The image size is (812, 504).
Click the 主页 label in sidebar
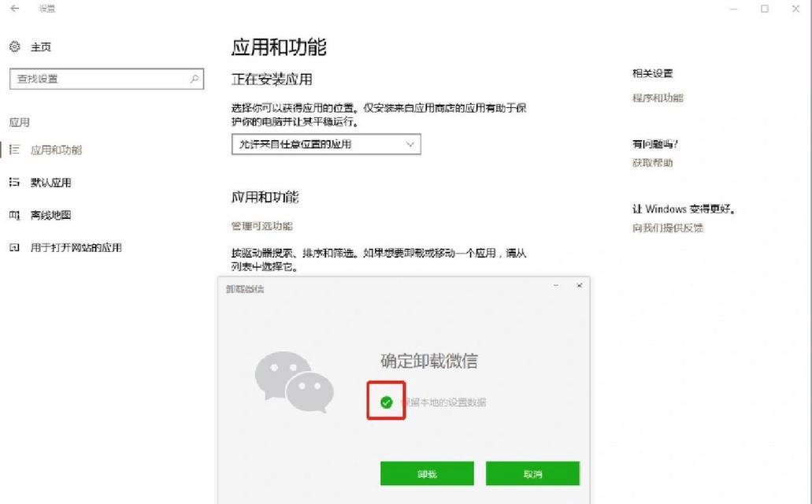click(41, 47)
